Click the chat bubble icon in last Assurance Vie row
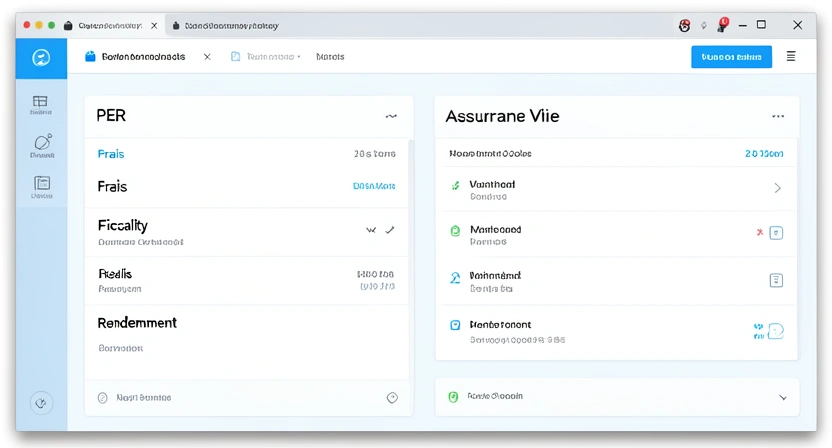 776,330
